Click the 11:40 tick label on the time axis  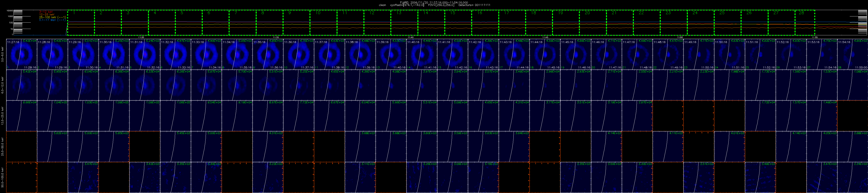[410, 37]
